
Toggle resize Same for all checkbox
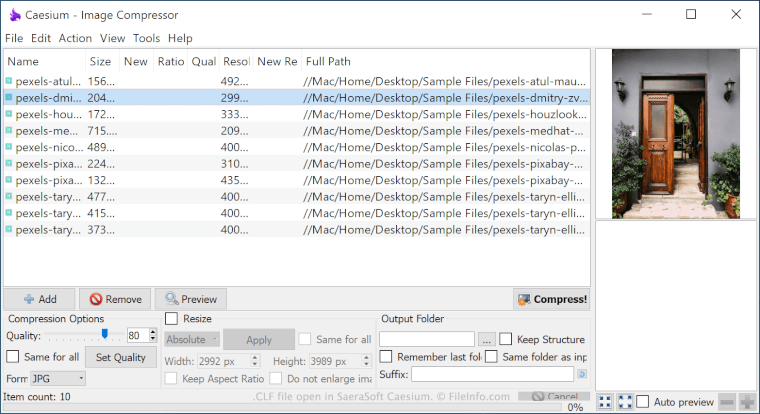tap(304, 339)
